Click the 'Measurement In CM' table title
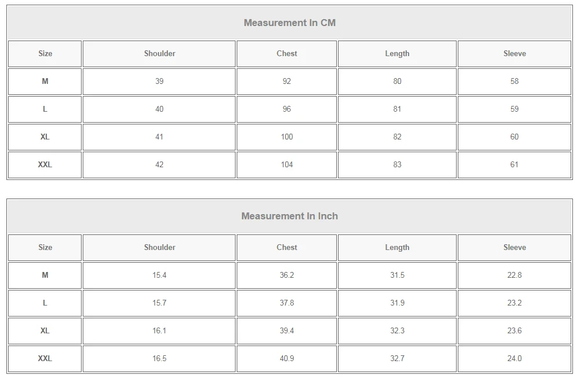 tap(289, 23)
